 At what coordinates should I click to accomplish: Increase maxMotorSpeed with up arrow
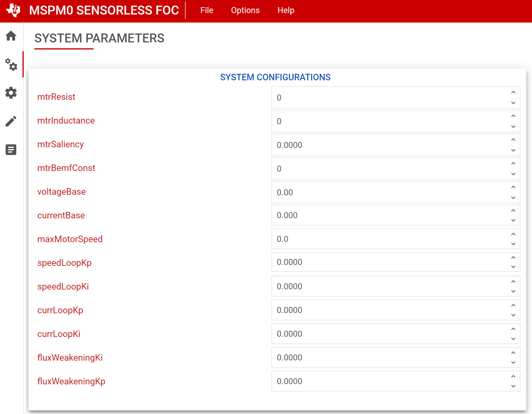click(513, 234)
